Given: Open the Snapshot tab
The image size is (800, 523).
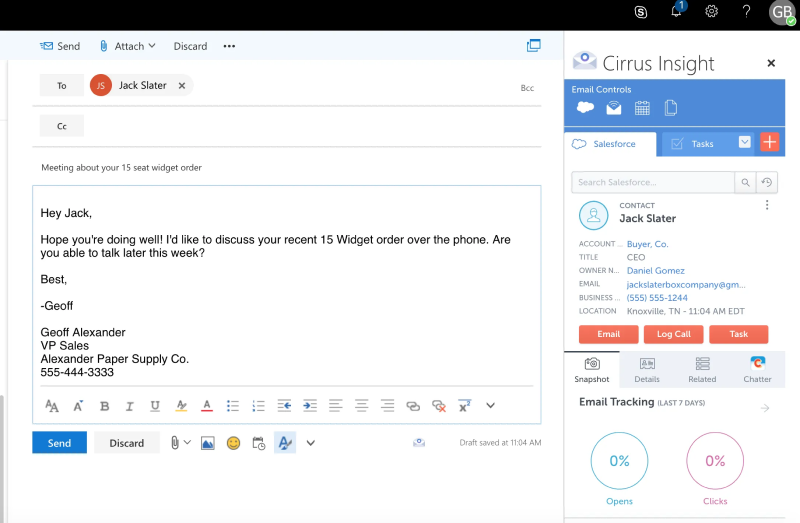Looking at the screenshot, I should [592, 370].
